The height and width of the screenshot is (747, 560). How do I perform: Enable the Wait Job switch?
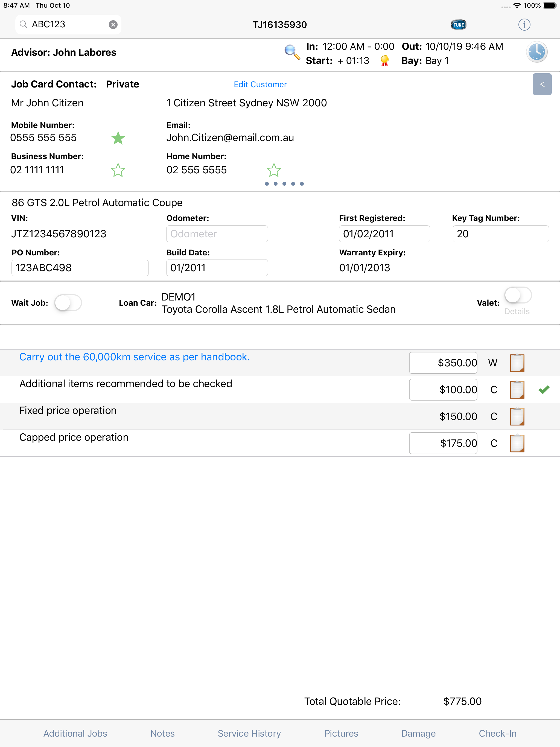click(68, 303)
